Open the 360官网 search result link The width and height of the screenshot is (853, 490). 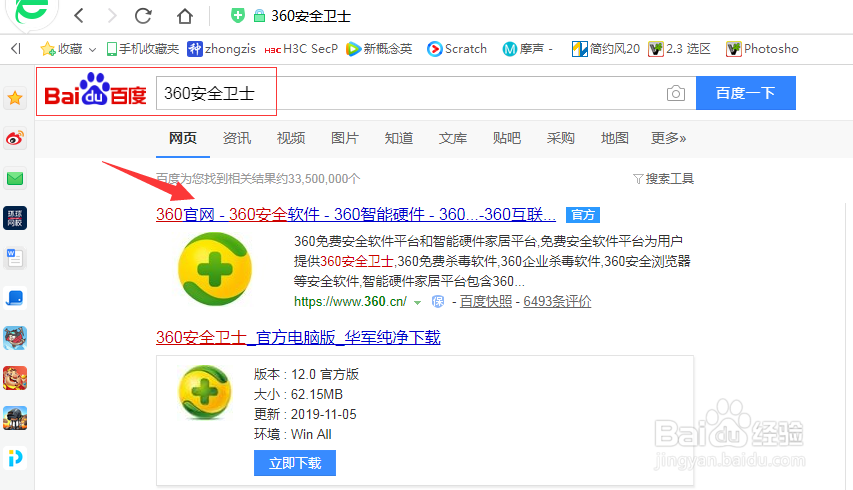pyautogui.click(x=356, y=214)
